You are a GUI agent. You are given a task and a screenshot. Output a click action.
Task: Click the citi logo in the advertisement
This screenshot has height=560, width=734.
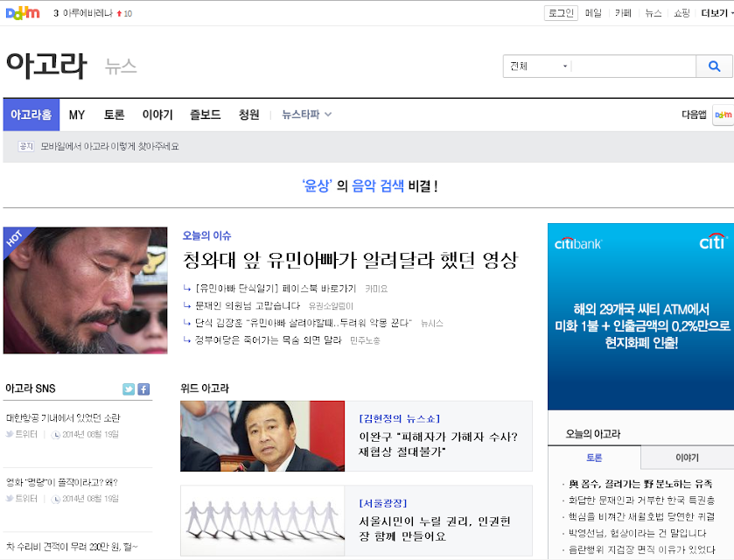click(x=713, y=241)
